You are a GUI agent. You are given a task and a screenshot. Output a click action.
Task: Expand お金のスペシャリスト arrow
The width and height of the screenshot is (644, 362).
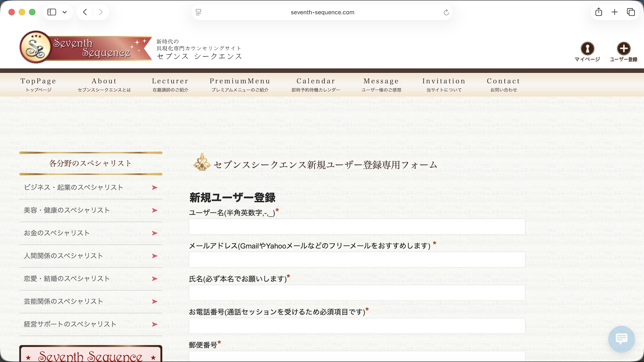tap(154, 233)
